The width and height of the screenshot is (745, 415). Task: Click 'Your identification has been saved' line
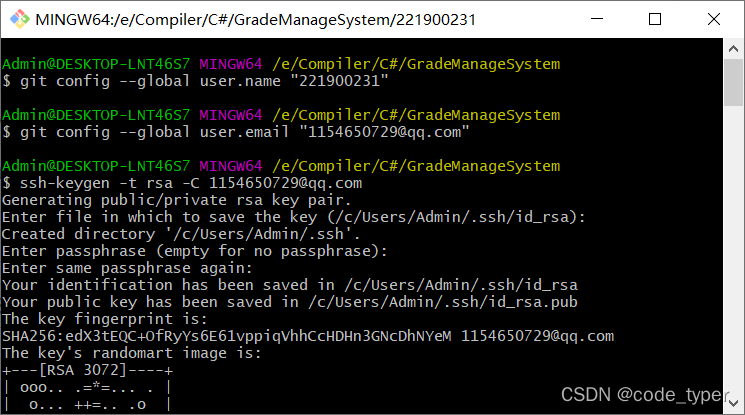click(290, 285)
